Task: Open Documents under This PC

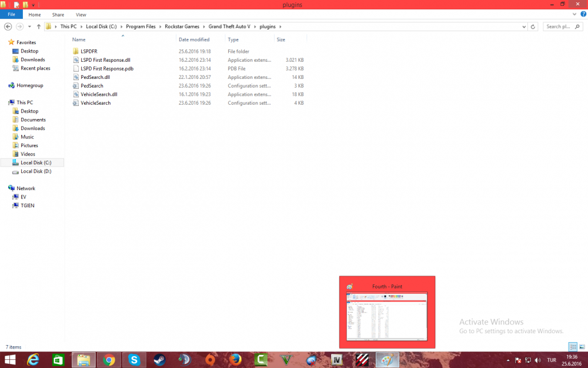Action: pyautogui.click(x=33, y=120)
